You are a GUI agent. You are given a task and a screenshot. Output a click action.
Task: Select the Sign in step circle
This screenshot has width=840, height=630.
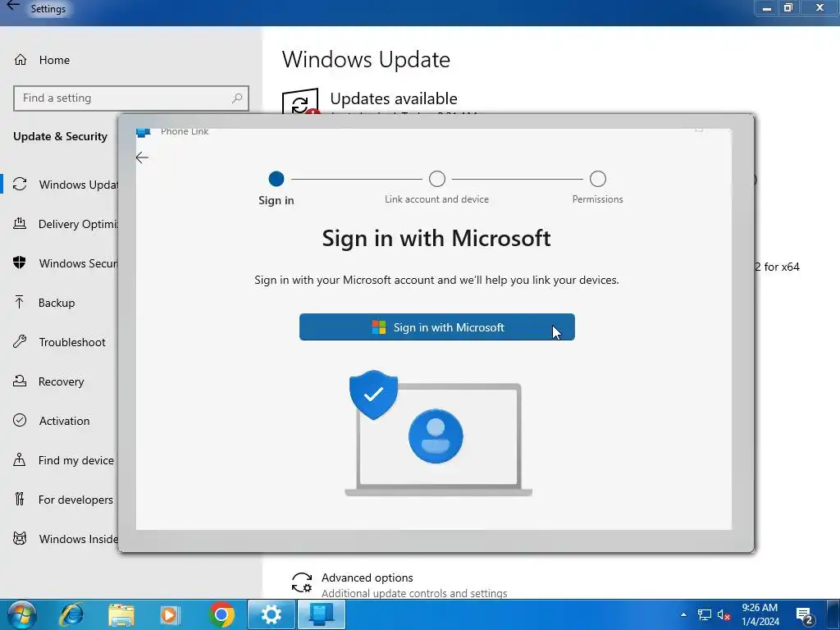click(276, 178)
